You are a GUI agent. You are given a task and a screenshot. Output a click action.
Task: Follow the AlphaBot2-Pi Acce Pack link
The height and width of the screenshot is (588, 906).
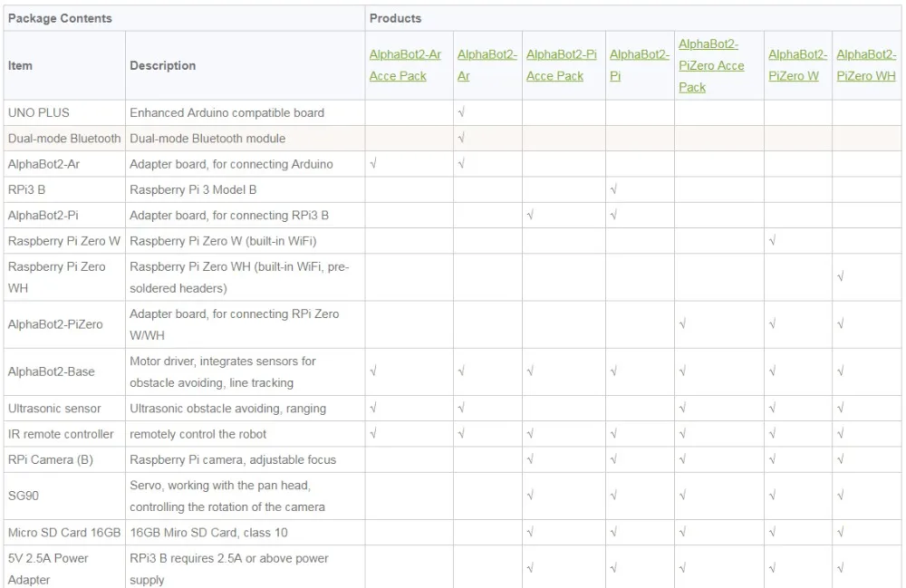click(561, 65)
